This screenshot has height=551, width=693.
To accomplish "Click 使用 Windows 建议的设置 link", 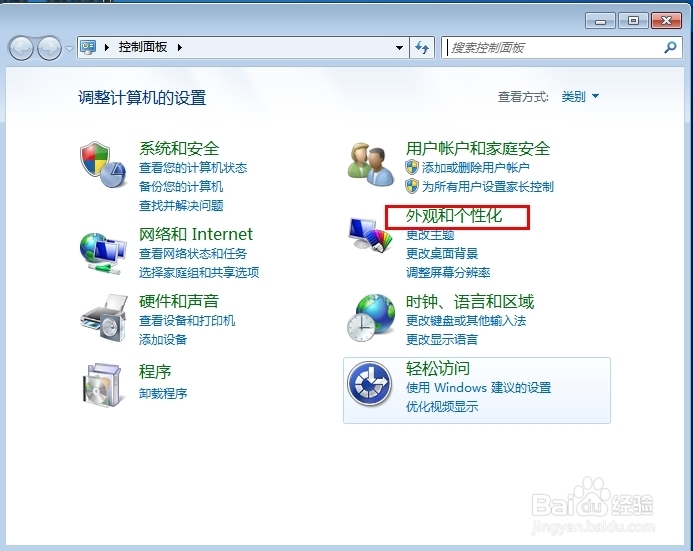I will (479, 388).
